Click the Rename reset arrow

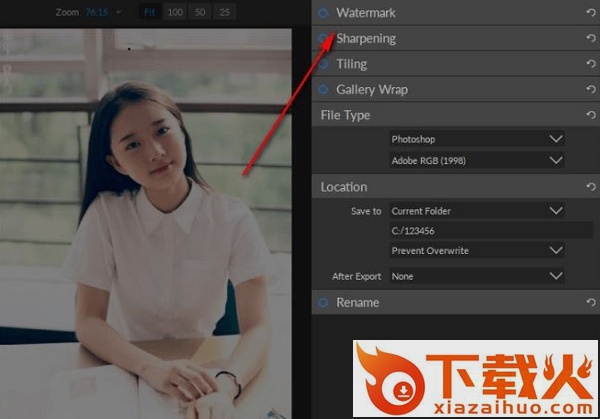point(591,302)
